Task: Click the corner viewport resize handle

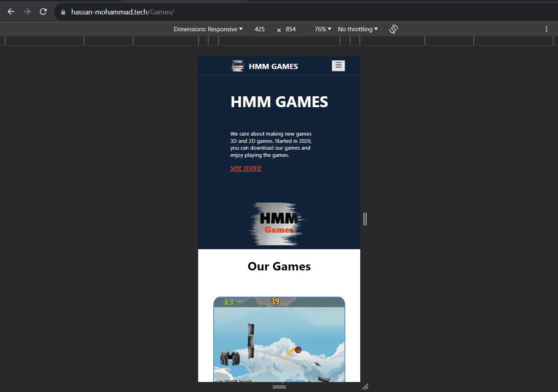Action: click(365, 387)
